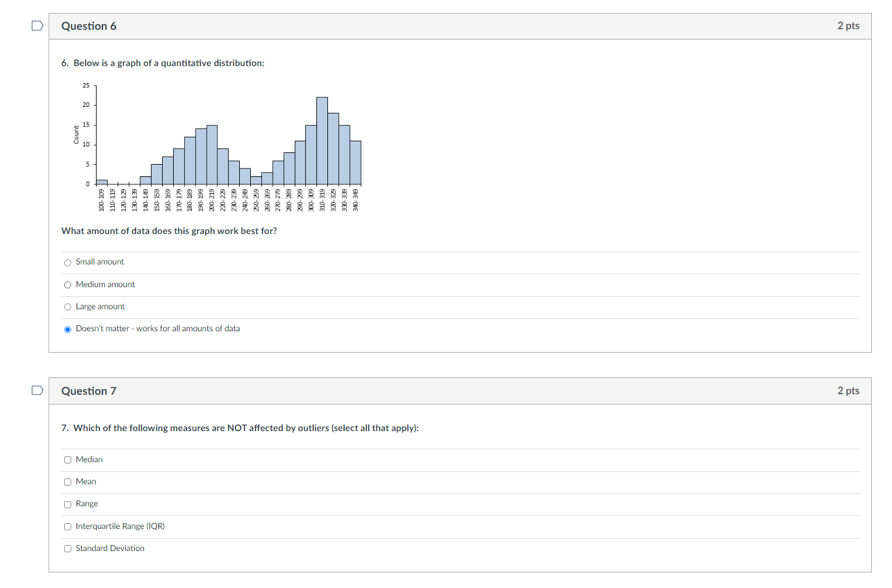Click the "2 pts" label on Question 6
Image resolution: width=892 pixels, height=588 pixels.
[848, 26]
